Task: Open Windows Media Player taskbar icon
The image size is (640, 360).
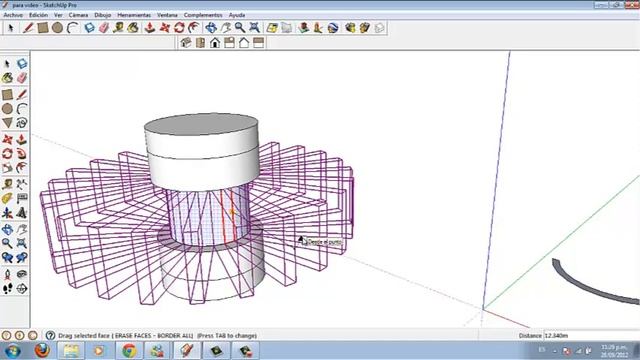Action: [99, 351]
